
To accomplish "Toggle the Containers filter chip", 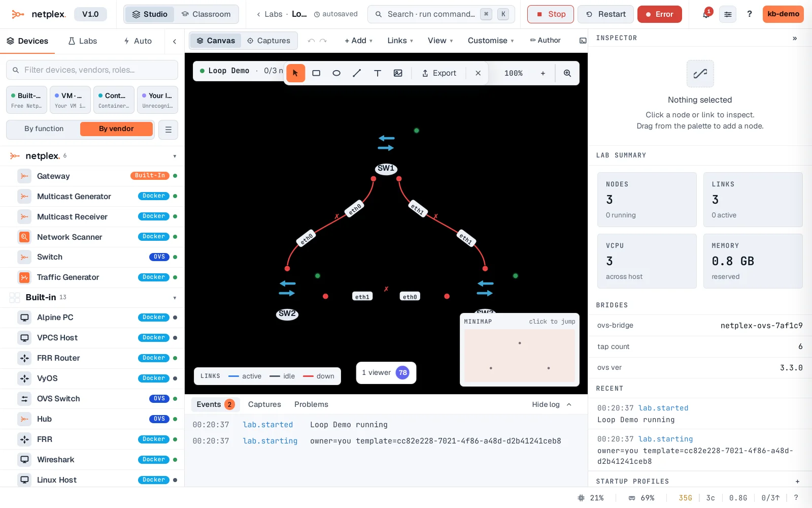I will pyautogui.click(x=114, y=100).
